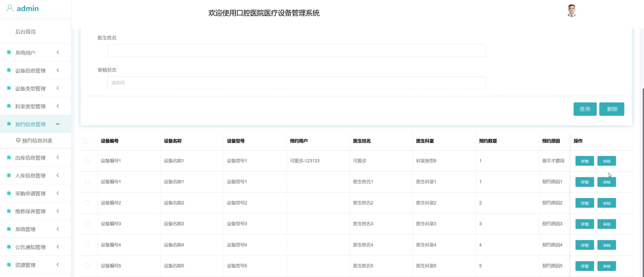
Task: View 详情 for the 可爱多 row
Action: click(x=585, y=161)
